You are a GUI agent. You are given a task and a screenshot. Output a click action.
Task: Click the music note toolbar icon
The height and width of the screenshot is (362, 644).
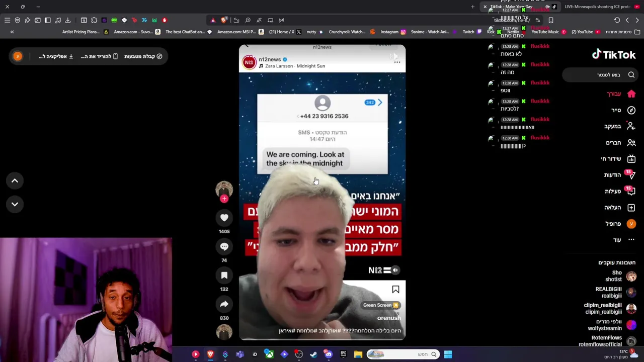click(x=58, y=20)
